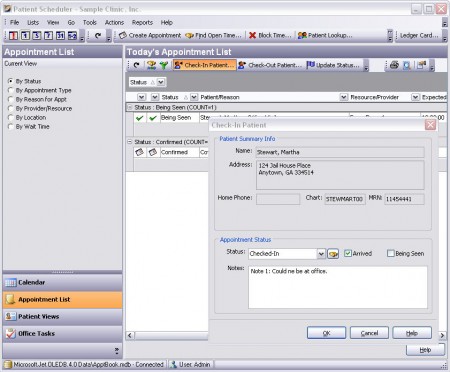The image size is (450, 372).
Task: Switch to 7-day calendar view icon
Action: point(49,35)
